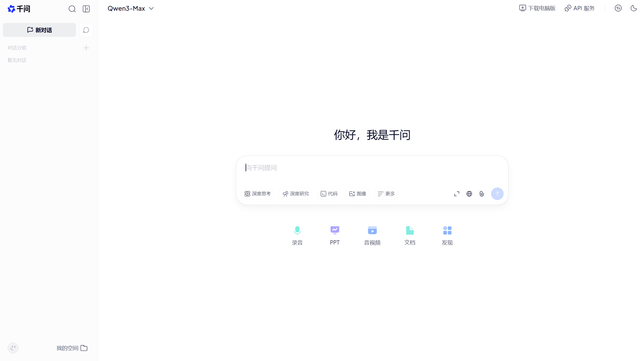Toggle web search globe icon
This screenshot has width=644, height=361.
469,194
